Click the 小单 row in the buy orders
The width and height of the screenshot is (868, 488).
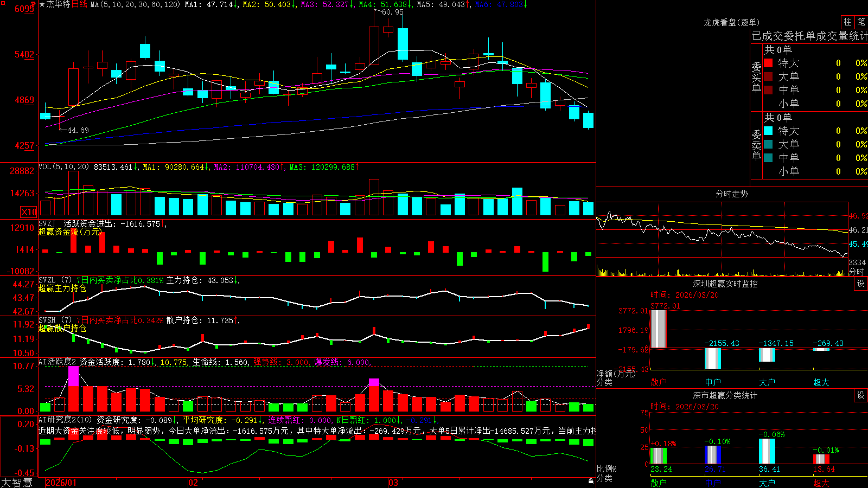815,104
